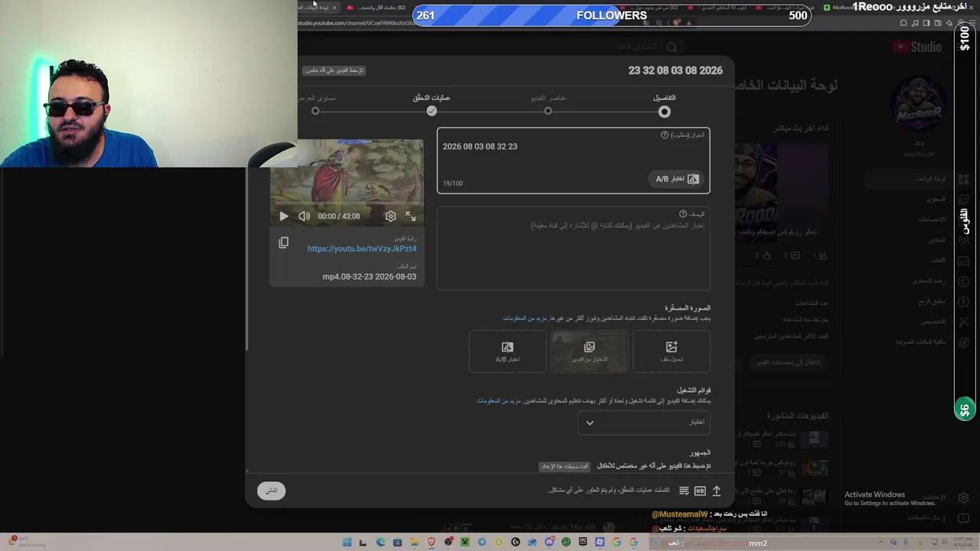Click the search icon in Studio header
The image size is (980, 551).
click(x=671, y=47)
